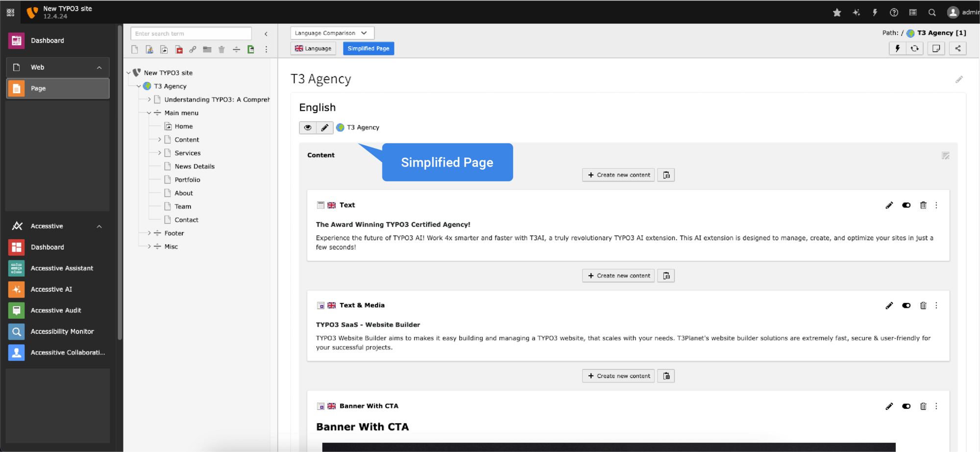Open Accesstive Audit module
980x452 pixels.
[58, 310]
